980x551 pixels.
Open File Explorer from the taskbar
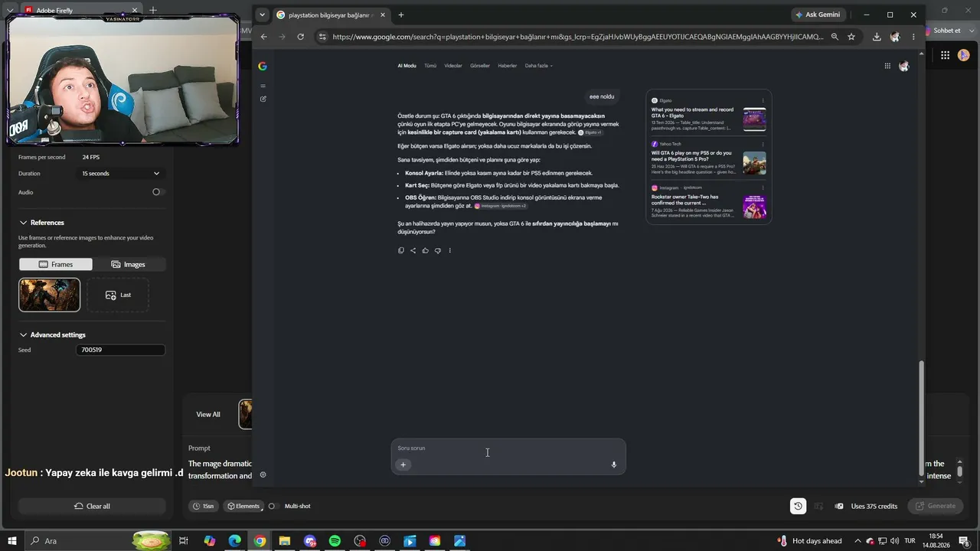click(285, 541)
